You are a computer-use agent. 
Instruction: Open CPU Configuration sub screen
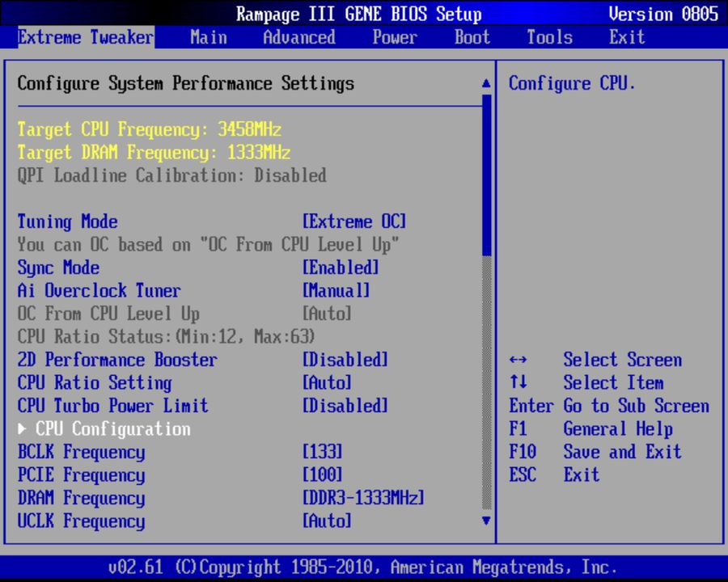112,429
